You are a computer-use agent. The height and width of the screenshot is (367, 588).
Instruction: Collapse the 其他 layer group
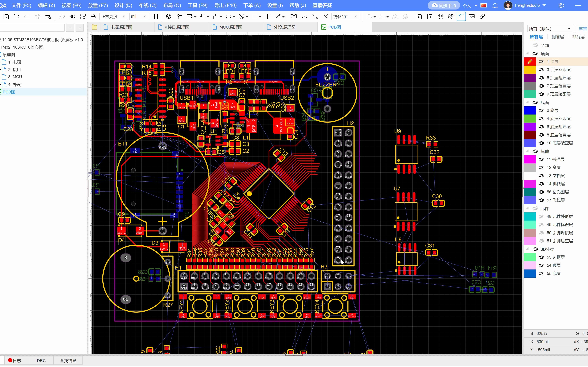pyautogui.click(x=527, y=151)
